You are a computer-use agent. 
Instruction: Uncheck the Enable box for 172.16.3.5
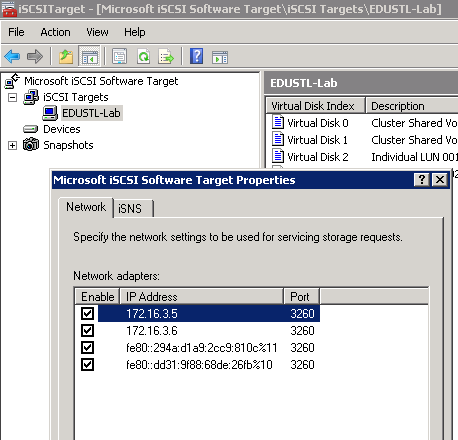87,313
